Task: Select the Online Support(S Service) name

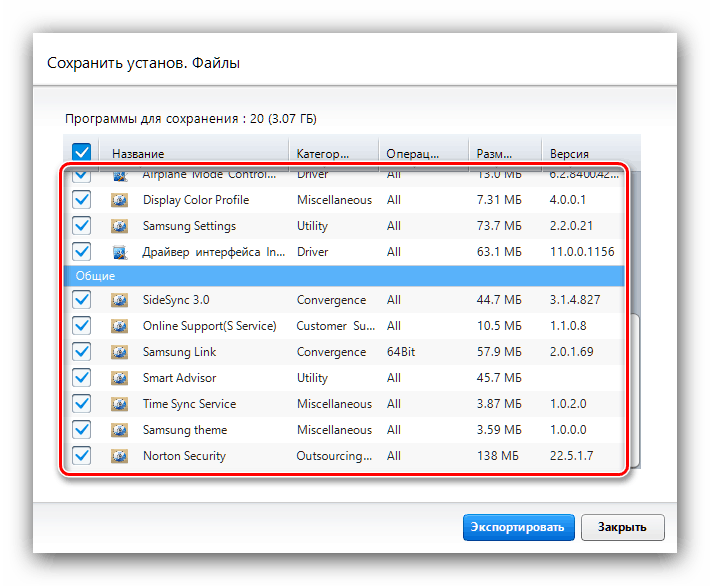Action: point(210,326)
